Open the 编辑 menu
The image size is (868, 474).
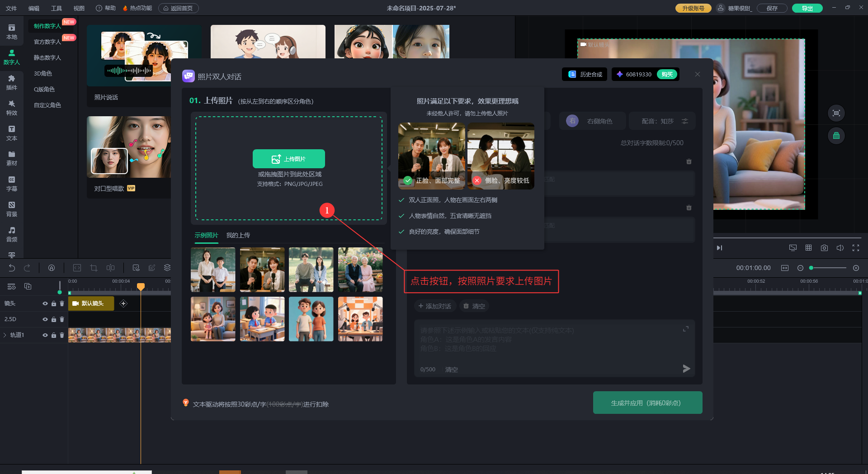[x=33, y=8]
